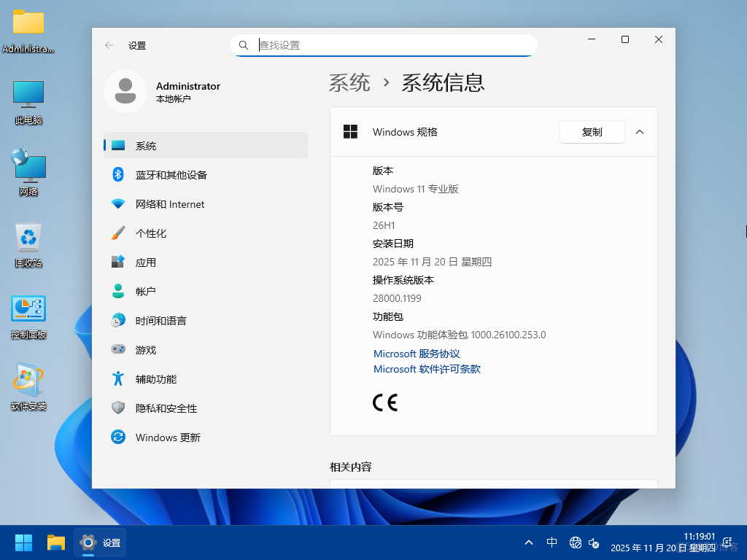
Task: Click the Bluetooth icon beside 蓝牙和其他设备
Action: pos(118,174)
